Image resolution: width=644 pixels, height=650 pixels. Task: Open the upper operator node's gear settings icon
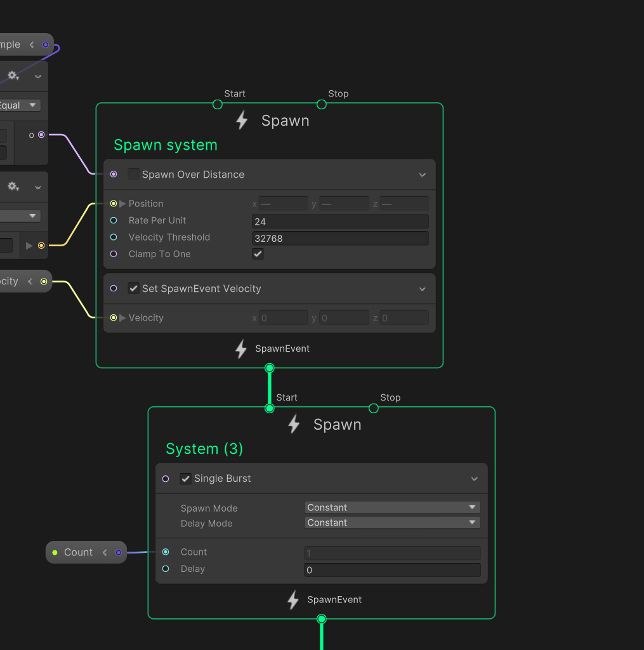(x=12, y=75)
